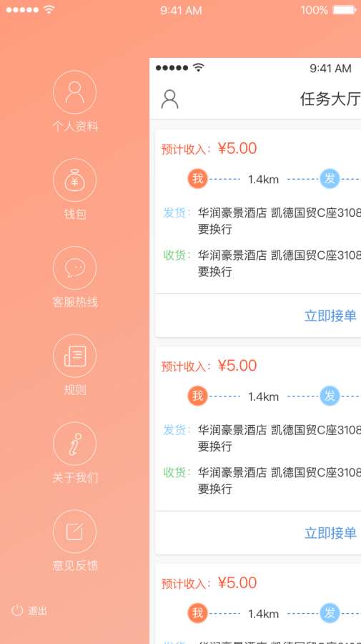The image size is (361, 644).
Task: Select the 个人资料 menu label
Action: (75, 127)
